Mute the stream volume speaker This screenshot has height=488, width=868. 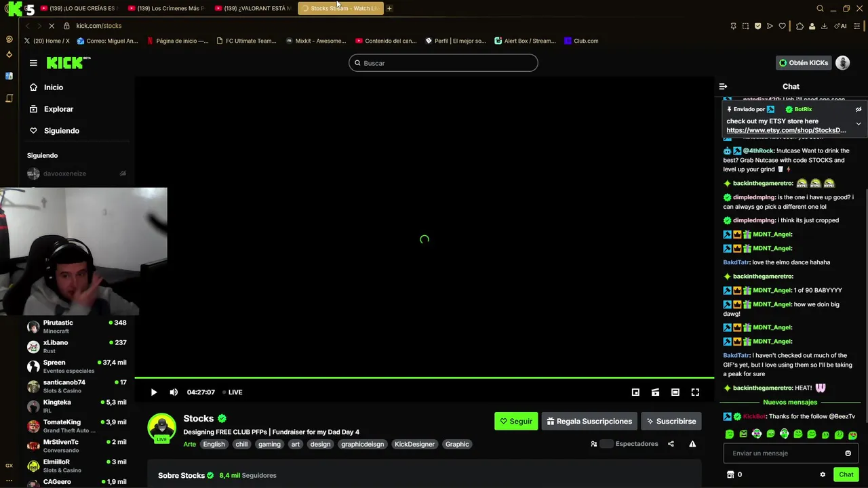point(174,392)
